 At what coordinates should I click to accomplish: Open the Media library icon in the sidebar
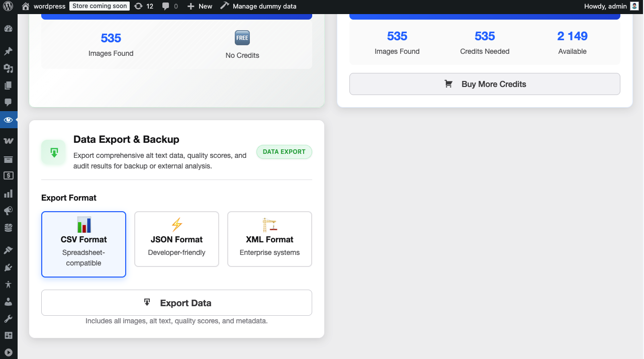[8, 68]
